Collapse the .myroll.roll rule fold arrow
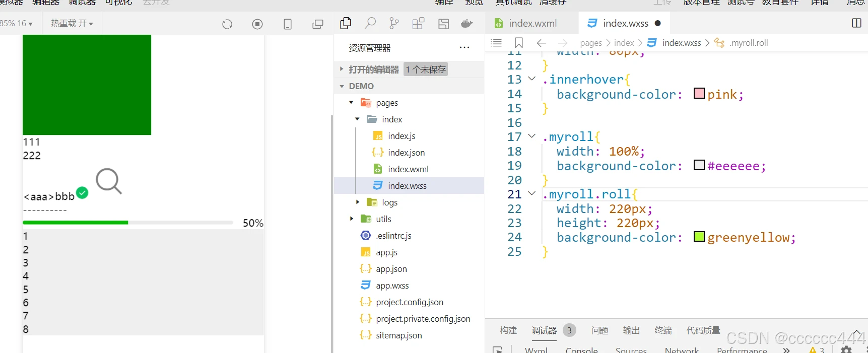Screen dimensions: 868x353 [x=531, y=193]
